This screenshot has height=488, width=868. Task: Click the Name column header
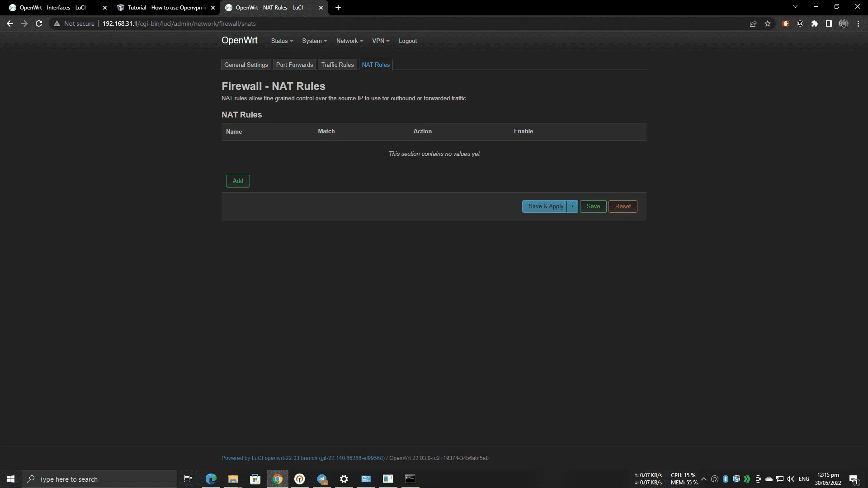(x=234, y=131)
